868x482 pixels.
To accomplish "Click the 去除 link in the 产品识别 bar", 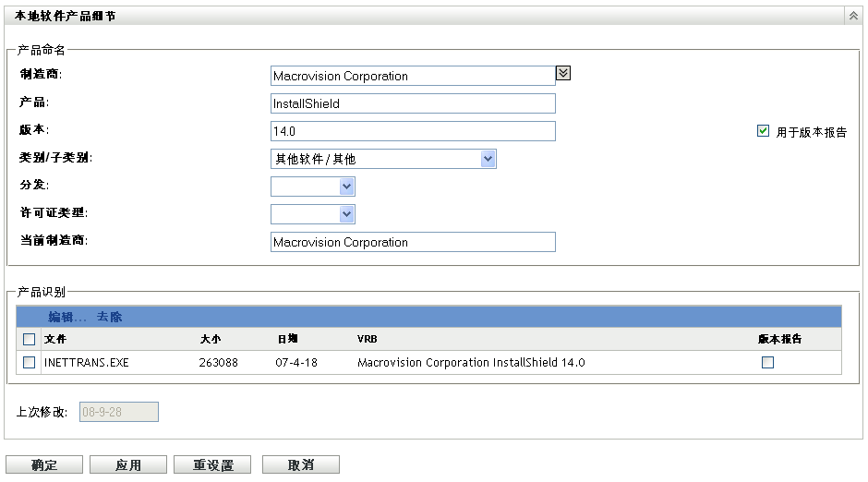I will click(x=109, y=317).
